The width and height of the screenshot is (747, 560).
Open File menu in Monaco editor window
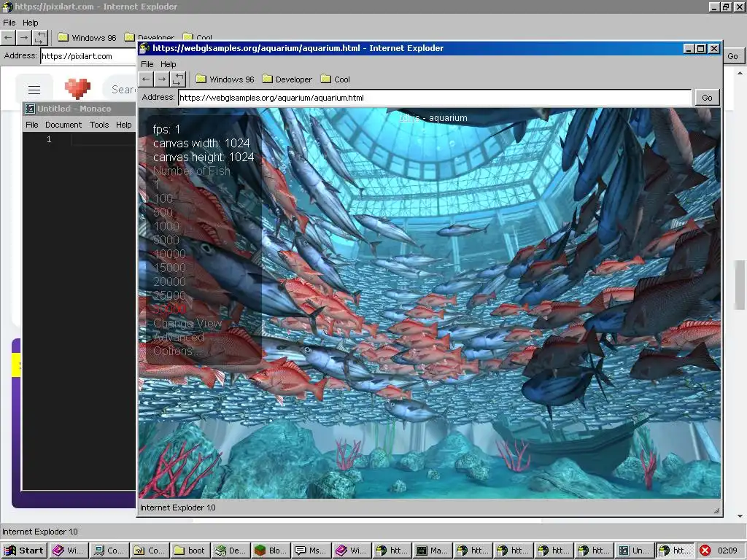click(32, 125)
